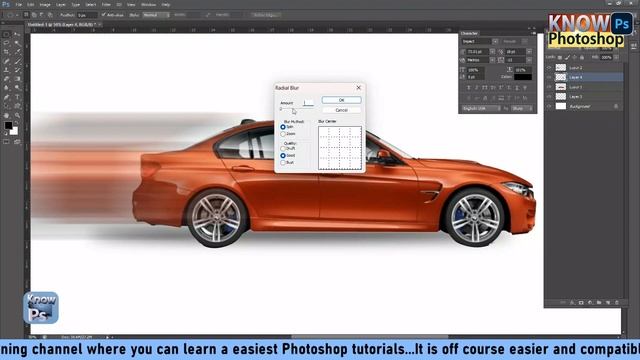Select Spin blur method radio button
Screen dimensions: 640x360
point(282,127)
